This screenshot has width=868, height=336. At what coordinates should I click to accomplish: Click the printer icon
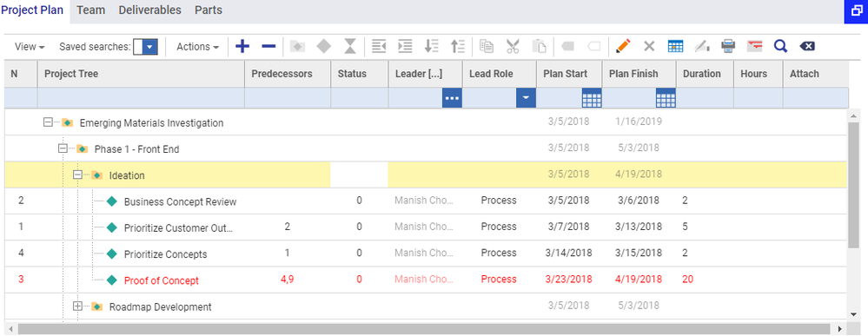click(728, 47)
